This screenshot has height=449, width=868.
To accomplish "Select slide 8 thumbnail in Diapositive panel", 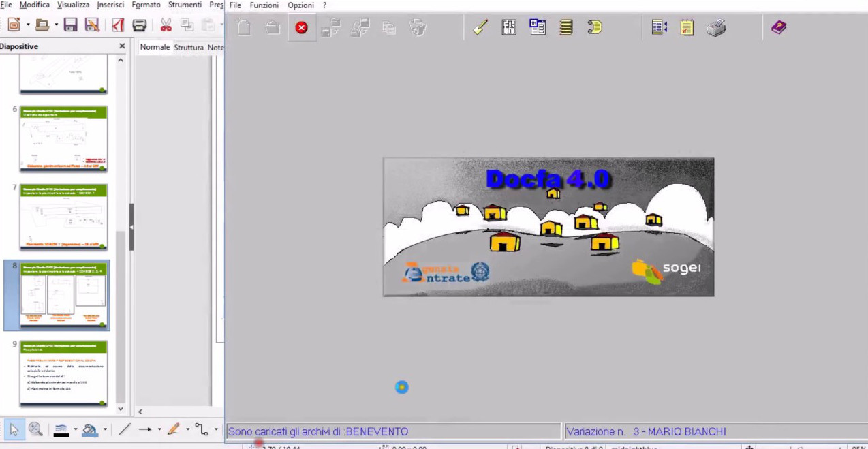I will [x=63, y=295].
